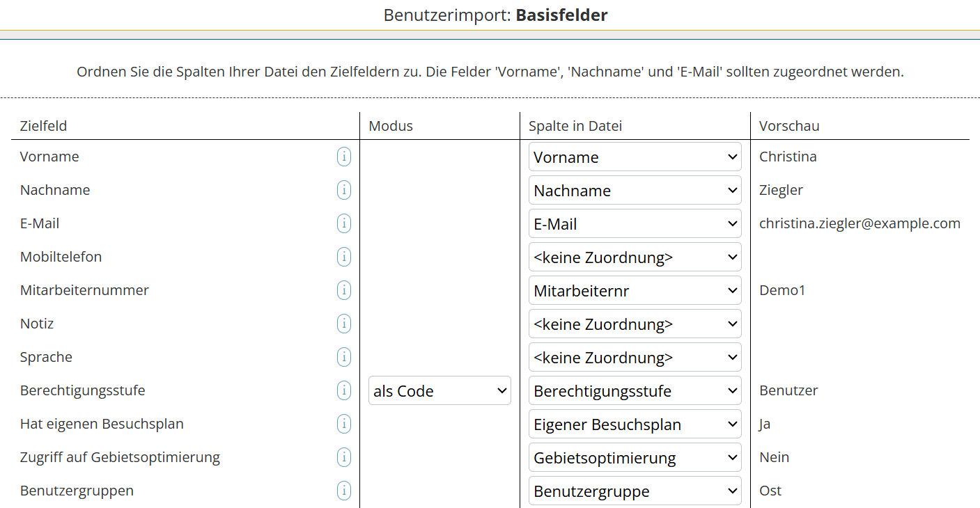
Task: Click the Benutzergruppen info icon
Action: pyautogui.click(x=343, y=491)
